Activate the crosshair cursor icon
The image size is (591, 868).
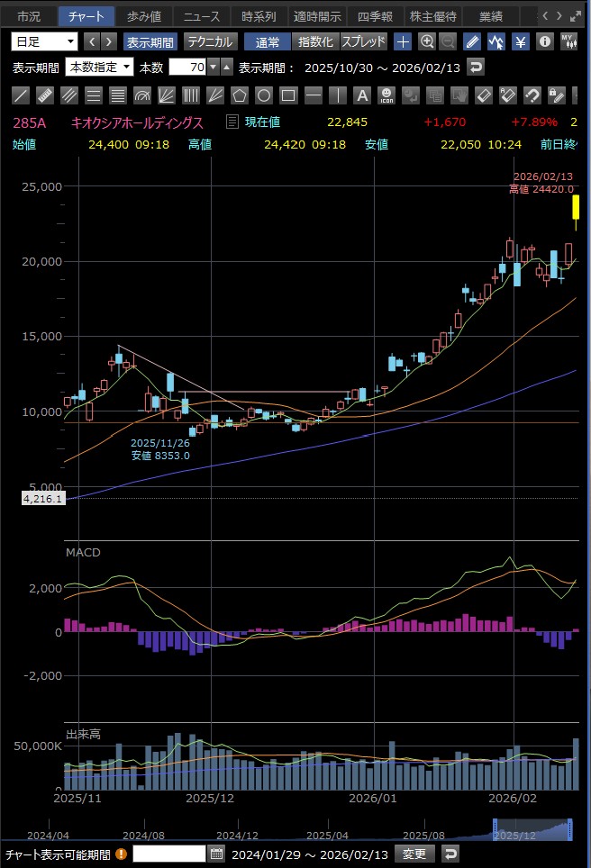(403, 41)
